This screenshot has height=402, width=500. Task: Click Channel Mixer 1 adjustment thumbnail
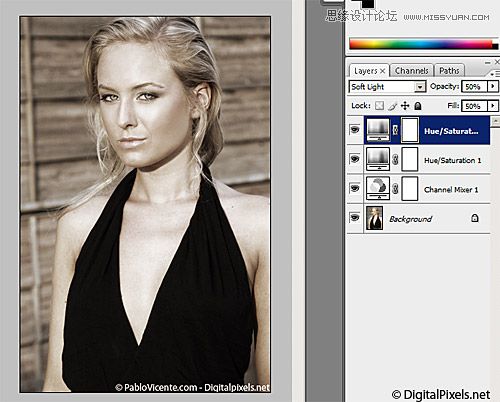378,188
